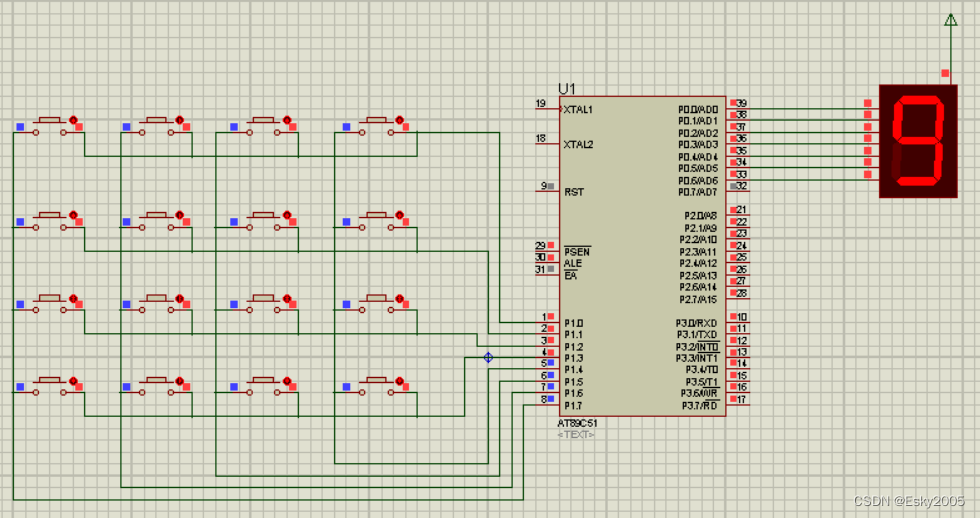Click the P2.0/A8 pin label
The image size is (980, 518).
click(701, 216)
